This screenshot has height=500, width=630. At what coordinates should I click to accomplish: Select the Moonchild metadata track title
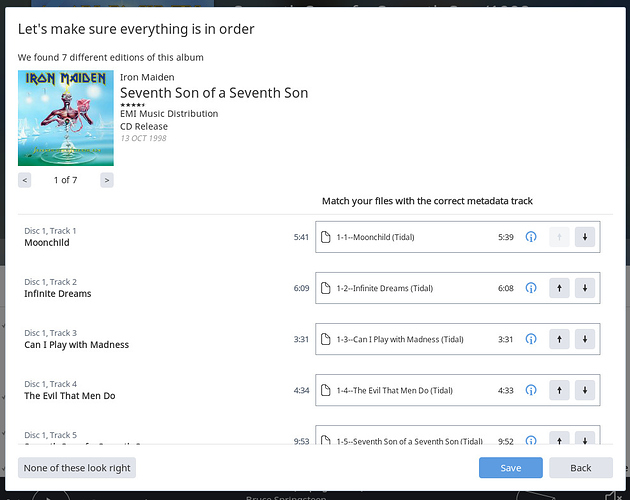point(47,243)
